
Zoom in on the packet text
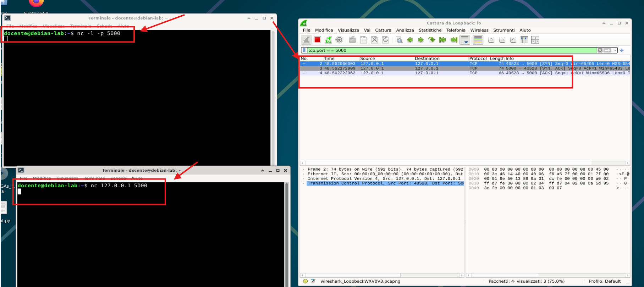[x=491, y=40]
